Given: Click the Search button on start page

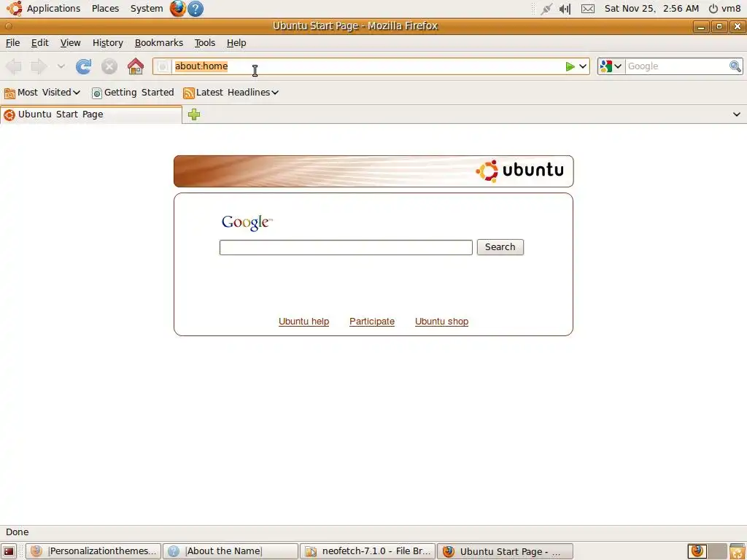Looking at the screenshot, I should pos(500,247).
